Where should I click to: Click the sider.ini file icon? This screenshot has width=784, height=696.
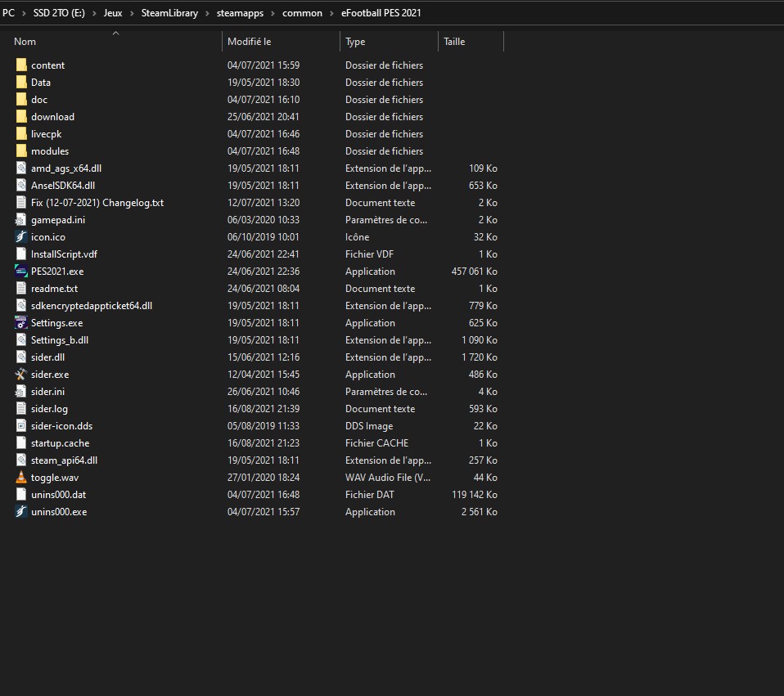click(21, 391)
